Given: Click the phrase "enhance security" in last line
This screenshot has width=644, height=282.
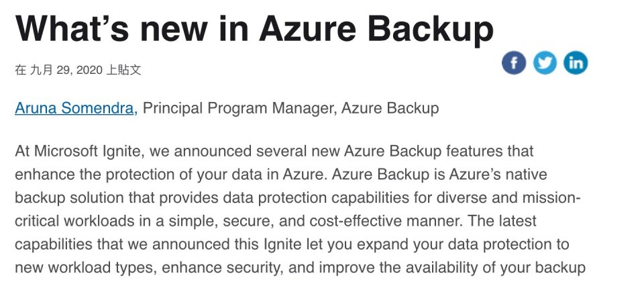Looking at the screenshot, I should tap(221, 268).
